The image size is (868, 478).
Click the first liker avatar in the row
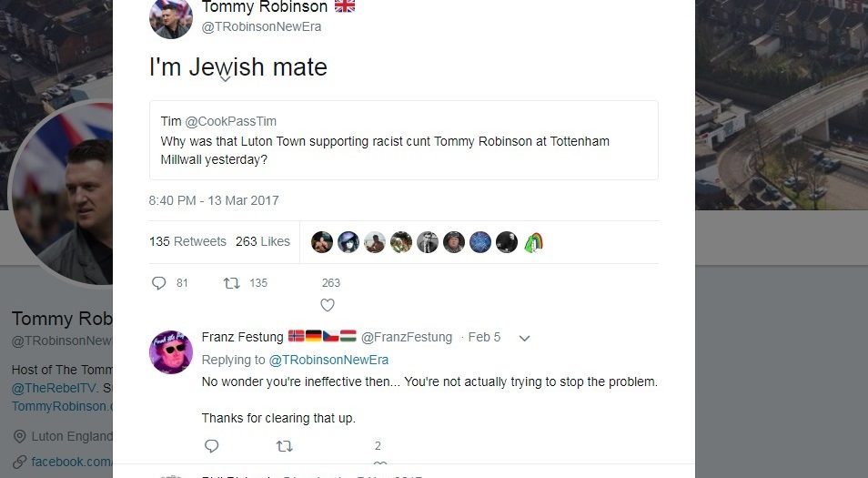321,241
